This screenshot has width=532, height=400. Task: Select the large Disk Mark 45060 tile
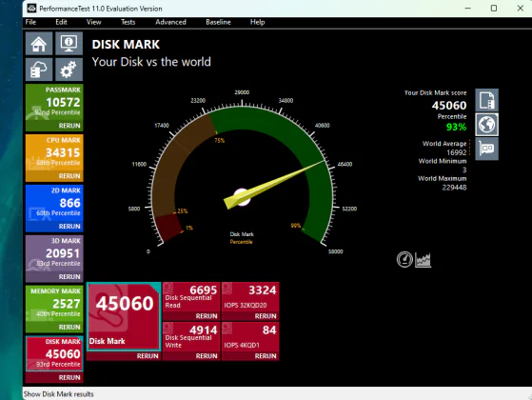pos(124,316)
